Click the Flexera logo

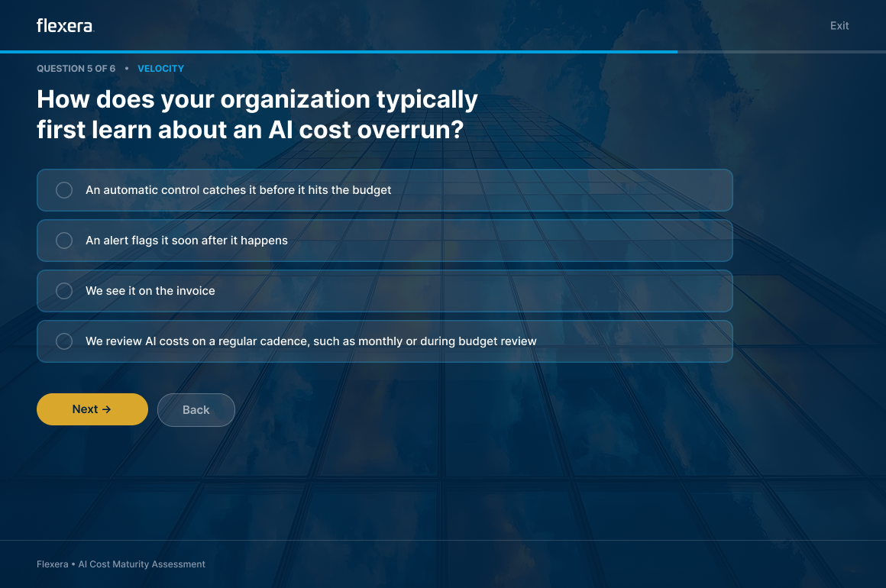coord(65,26)
